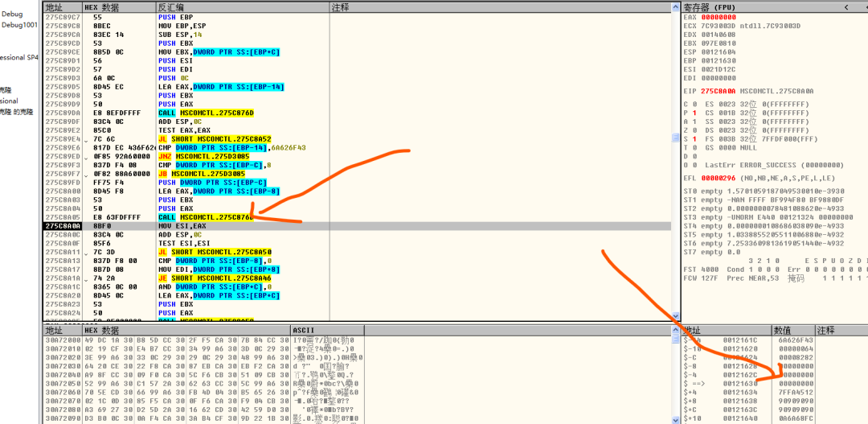Click stack pane 注释 column header
Image resolution: width=868 pixels, height=424 pixels.
841,331
